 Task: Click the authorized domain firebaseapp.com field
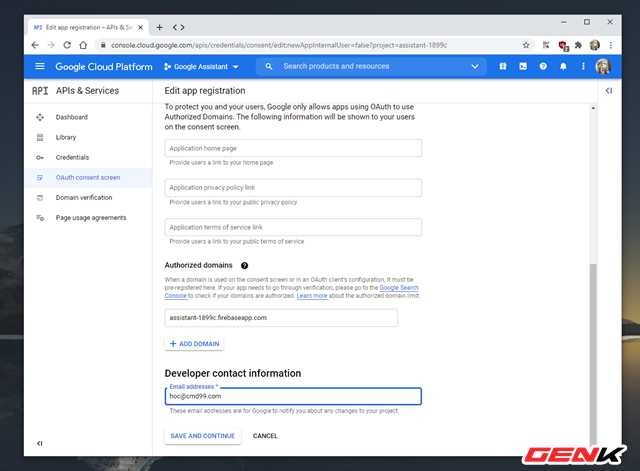[281, 318]
